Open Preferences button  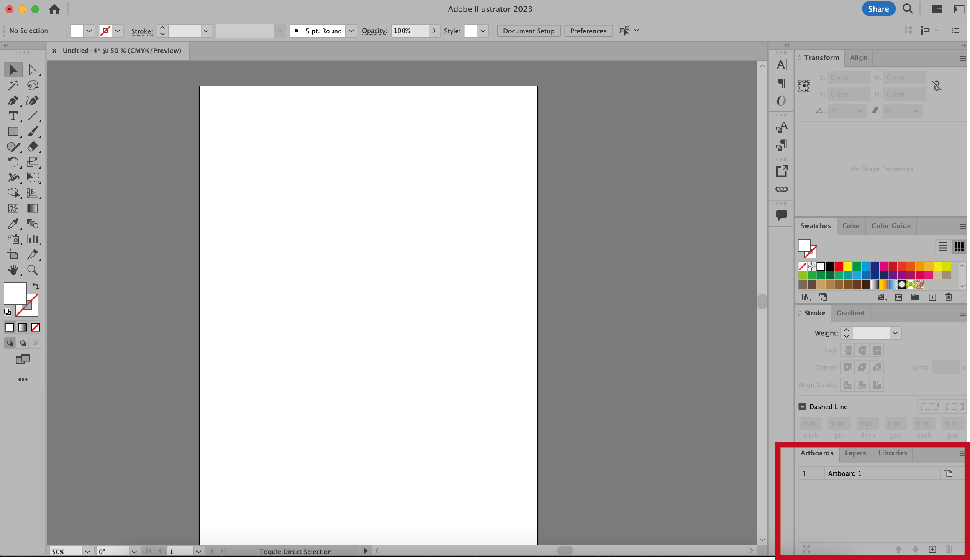588,31
